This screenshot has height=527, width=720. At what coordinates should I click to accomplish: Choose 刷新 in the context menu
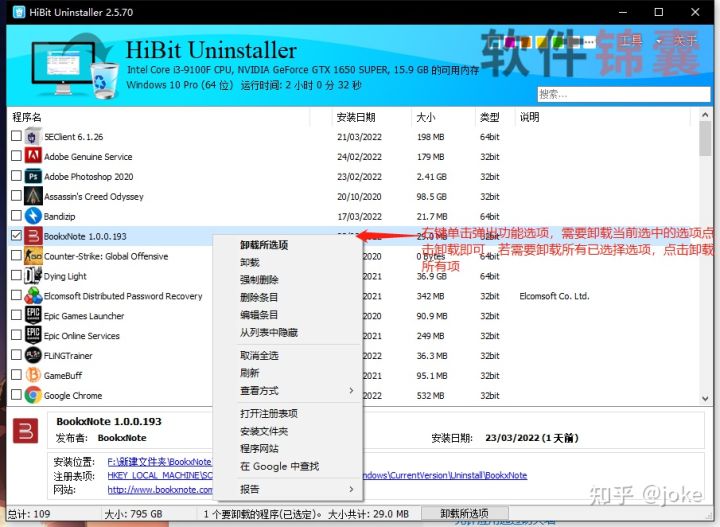288,373
